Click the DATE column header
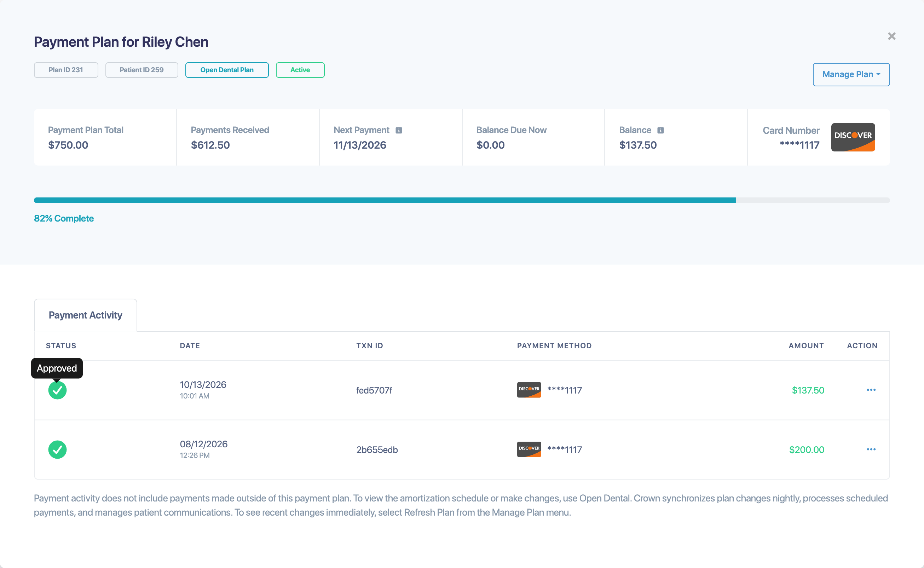The image size is (924, 568). 190,346
